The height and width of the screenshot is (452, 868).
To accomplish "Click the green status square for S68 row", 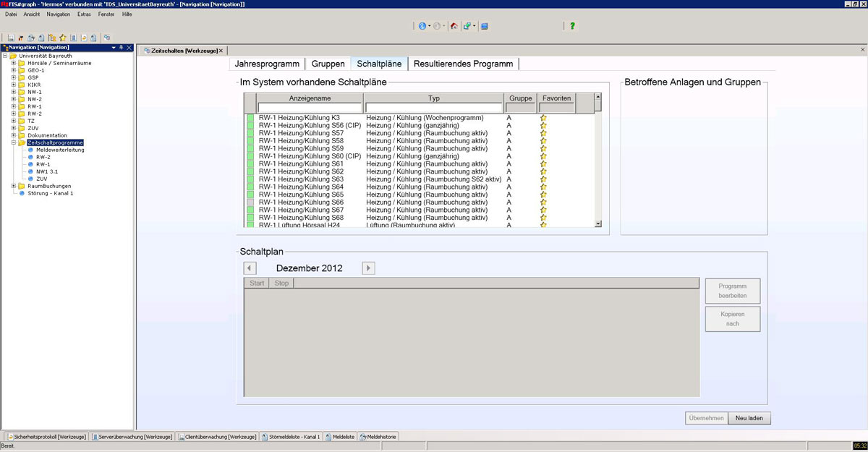I will coord(250,217).
